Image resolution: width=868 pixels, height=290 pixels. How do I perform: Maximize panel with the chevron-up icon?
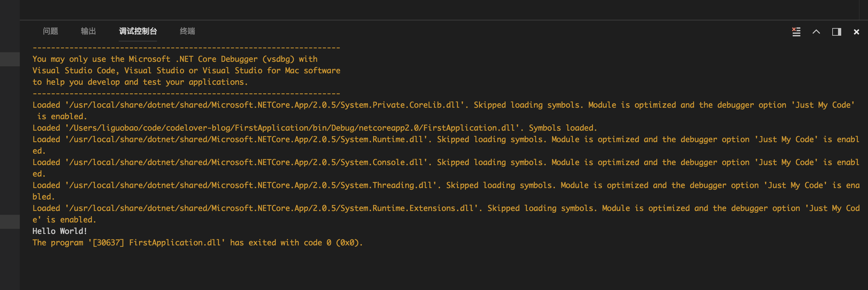point(816,32)
